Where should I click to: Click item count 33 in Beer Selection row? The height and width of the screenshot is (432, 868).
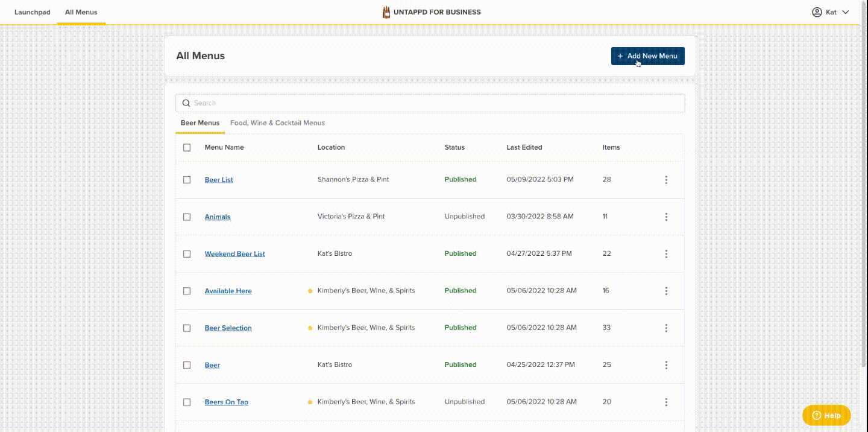coord(606,328)
